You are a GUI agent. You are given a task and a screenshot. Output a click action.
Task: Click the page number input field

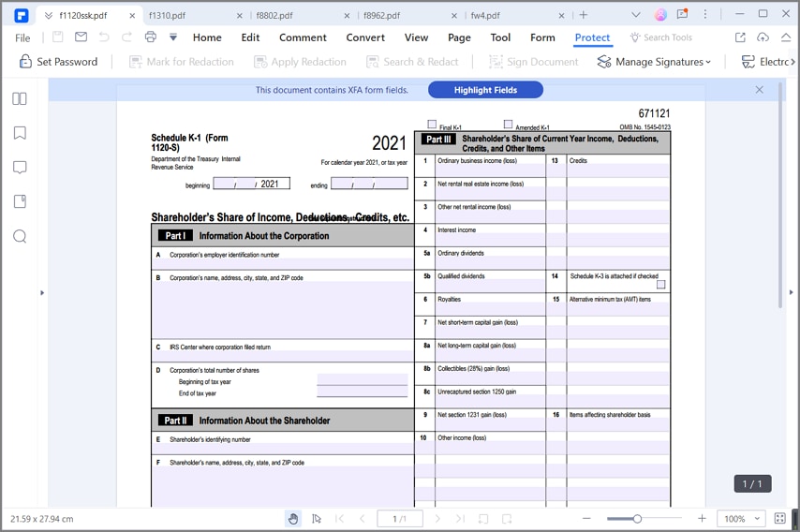[x=400, y=519]
